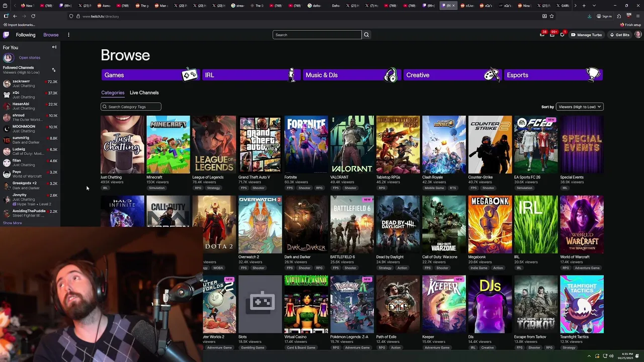Show site security lock information
Screen dimensions: 644x362
(78, 16)
